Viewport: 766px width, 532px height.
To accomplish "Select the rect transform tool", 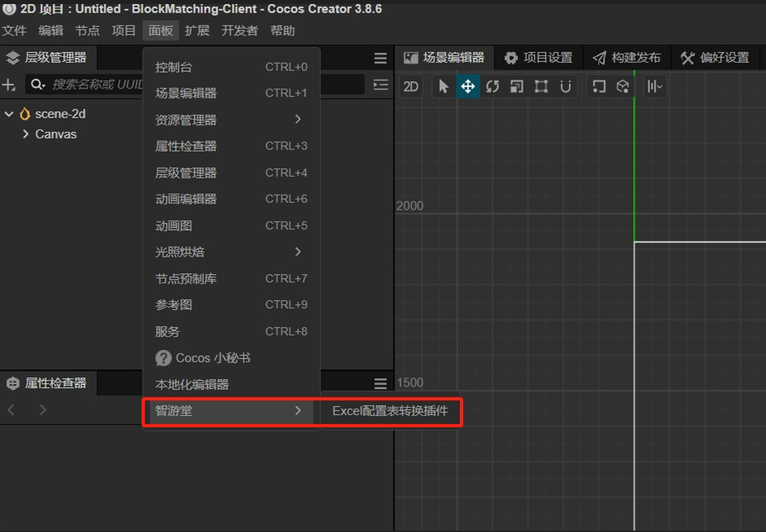I will pos(541,87).
